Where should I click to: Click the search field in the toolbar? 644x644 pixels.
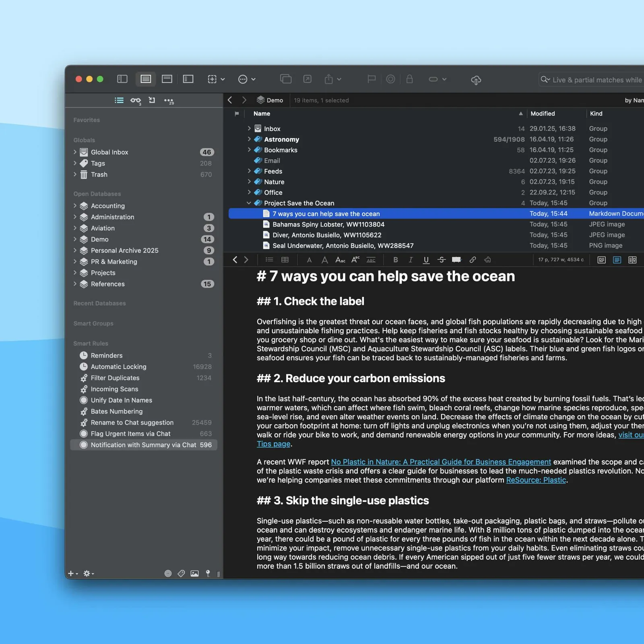pos(592,80)
